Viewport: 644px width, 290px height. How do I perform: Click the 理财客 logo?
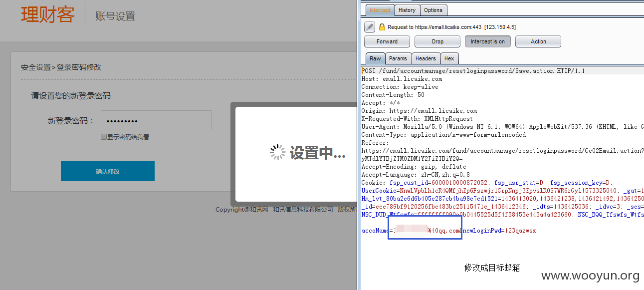pyautogui.click(x=48, y=14)
